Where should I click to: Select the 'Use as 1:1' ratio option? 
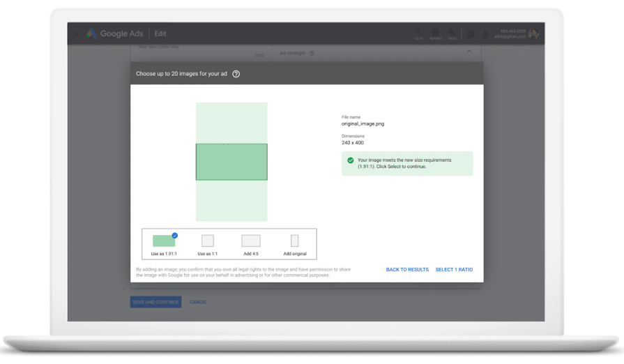pyautogui.click(x=208, y=241)
